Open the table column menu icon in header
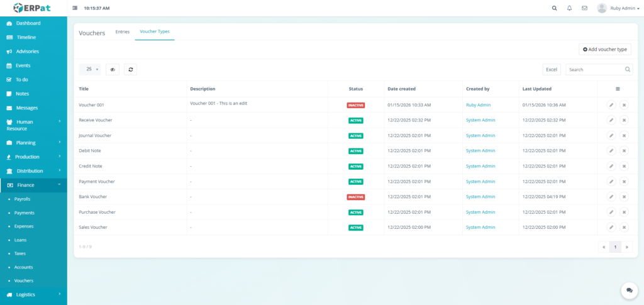The height and width of the screenshot is (305, 644). (x=618, y=89)
